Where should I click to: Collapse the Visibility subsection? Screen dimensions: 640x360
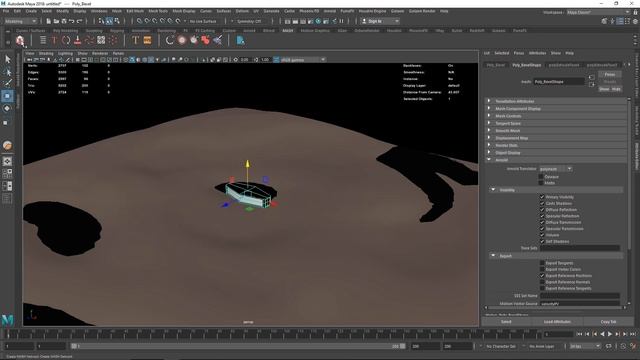pyautogui.click(x=556, y=190)
